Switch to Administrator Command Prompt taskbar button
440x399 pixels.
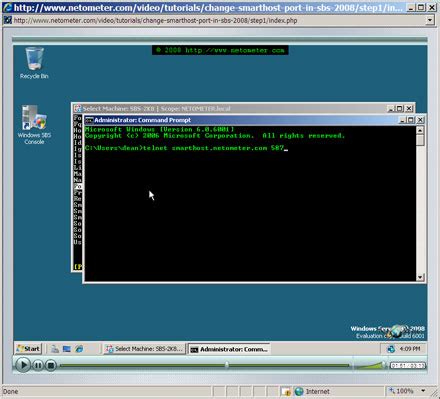229,349
